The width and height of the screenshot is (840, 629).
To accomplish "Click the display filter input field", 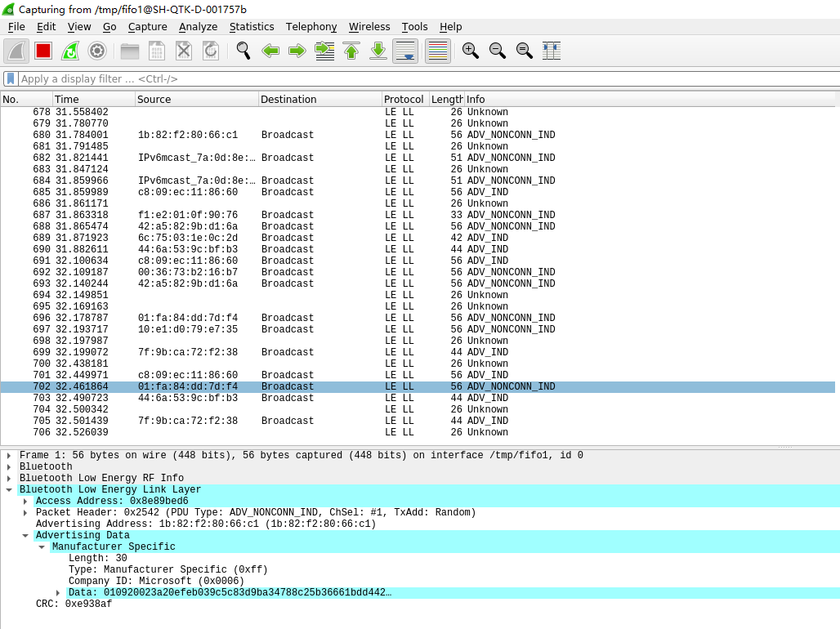I will 428,78.
